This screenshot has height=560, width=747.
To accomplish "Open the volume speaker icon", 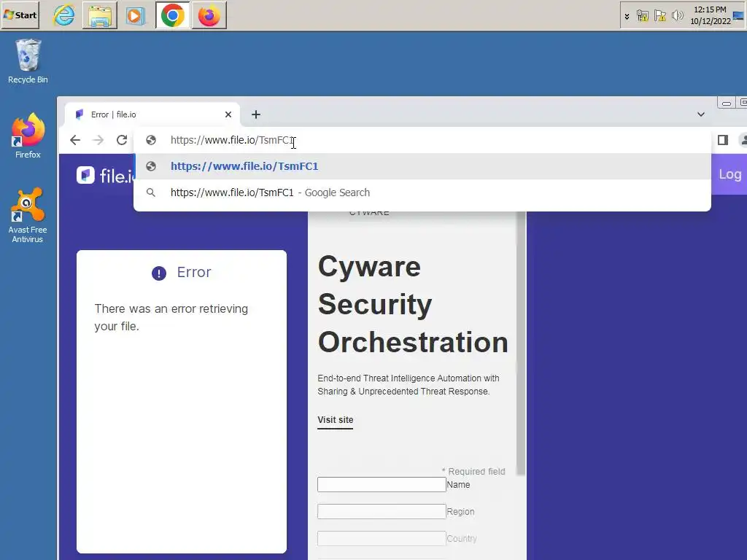I will (677, 16).
